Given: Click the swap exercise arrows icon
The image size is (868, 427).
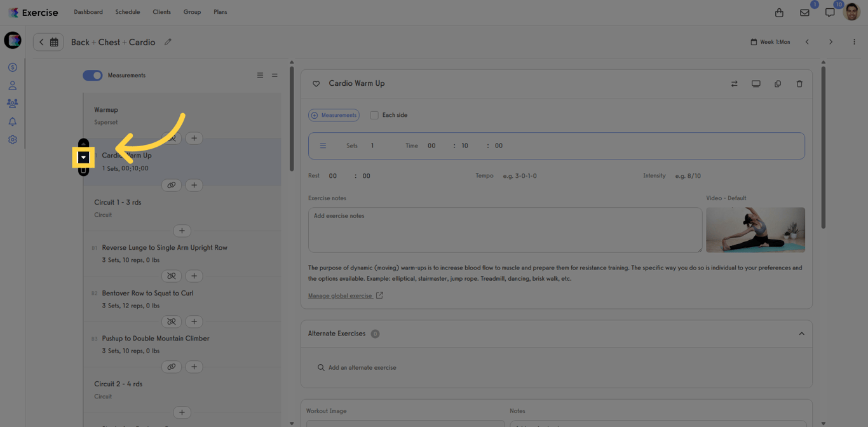Looking at the screenshot, I should (735, 84).
